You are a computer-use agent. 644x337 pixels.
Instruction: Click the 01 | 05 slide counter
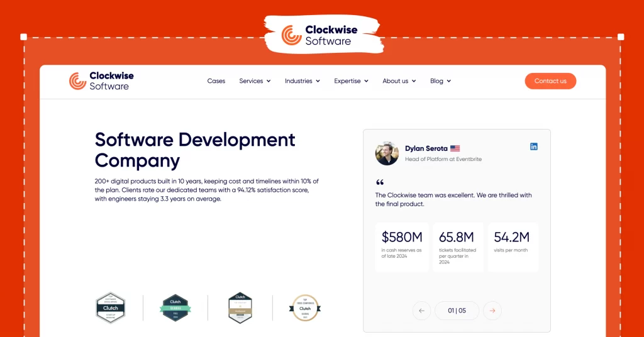point(457,311)
